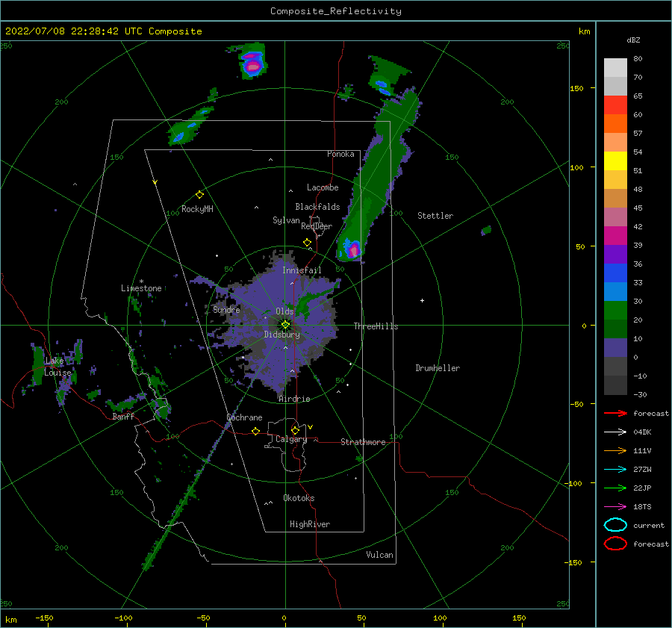Select the yellow V marker northwest of RockyMH
This screenshot has height=628, width=672.
tap(155, 182)
